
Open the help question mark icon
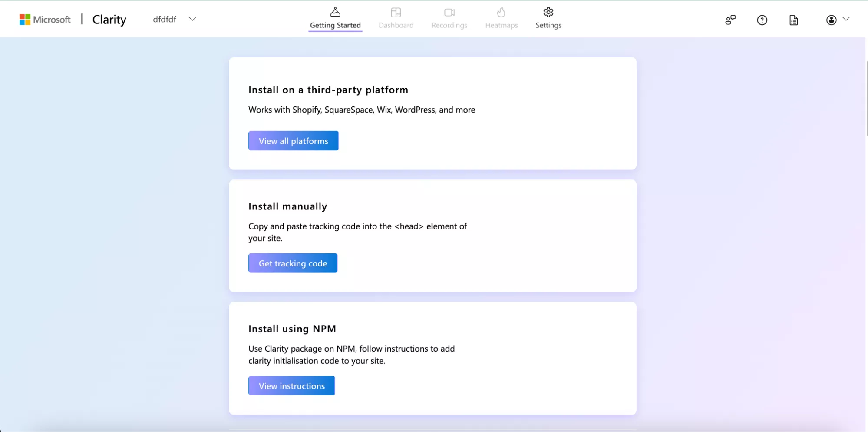(x=762, y=20)
